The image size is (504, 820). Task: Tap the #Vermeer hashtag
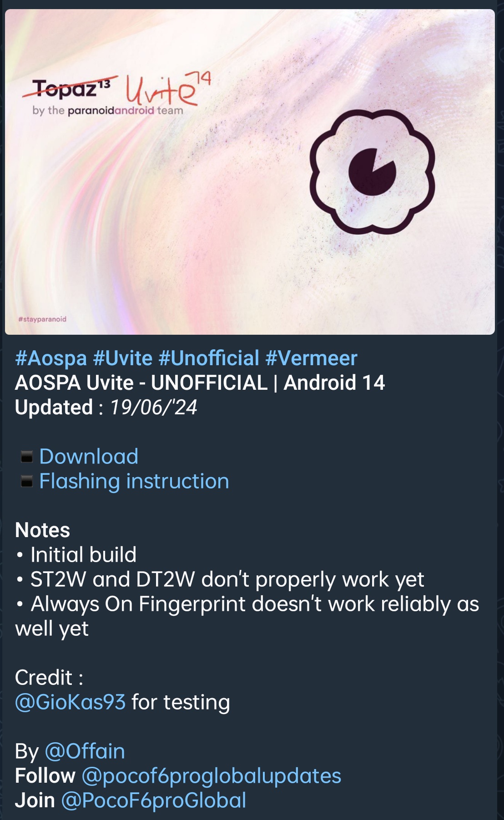[312, 358]
